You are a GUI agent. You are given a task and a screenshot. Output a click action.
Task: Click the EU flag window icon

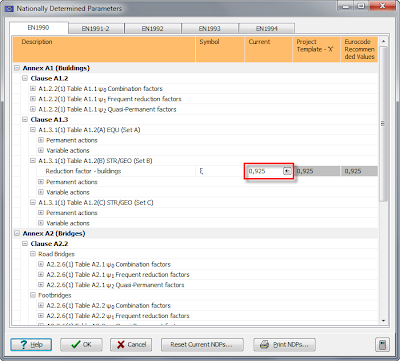click(9, 9)
